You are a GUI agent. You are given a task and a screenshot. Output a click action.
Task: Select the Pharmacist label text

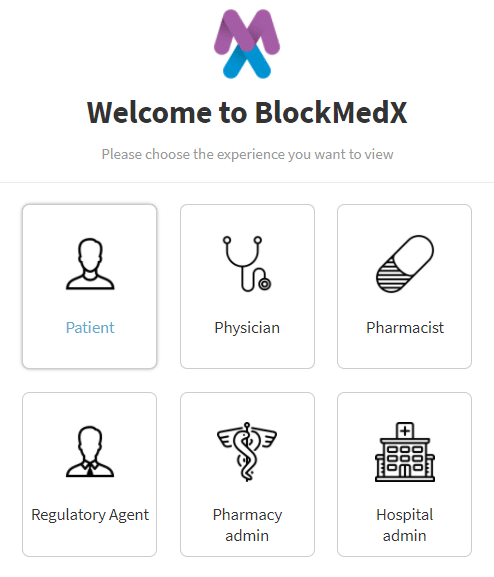pyautogui.click(x=405, y=328)
